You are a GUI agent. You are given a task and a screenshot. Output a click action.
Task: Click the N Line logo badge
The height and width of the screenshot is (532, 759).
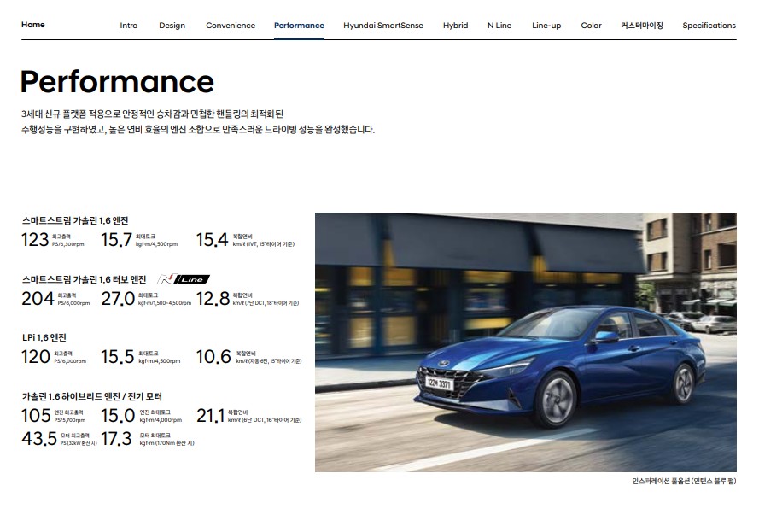click(184, 279)
